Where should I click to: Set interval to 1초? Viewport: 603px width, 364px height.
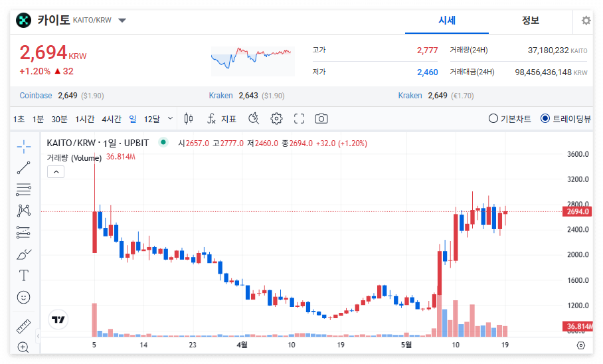[x=19, y=120]
